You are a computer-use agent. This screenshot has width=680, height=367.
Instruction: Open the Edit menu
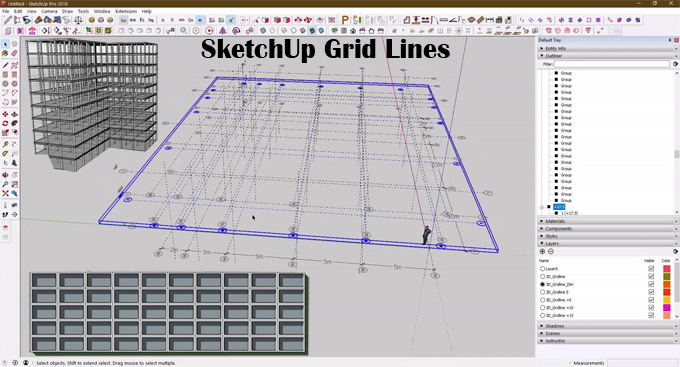coord(18,11)
